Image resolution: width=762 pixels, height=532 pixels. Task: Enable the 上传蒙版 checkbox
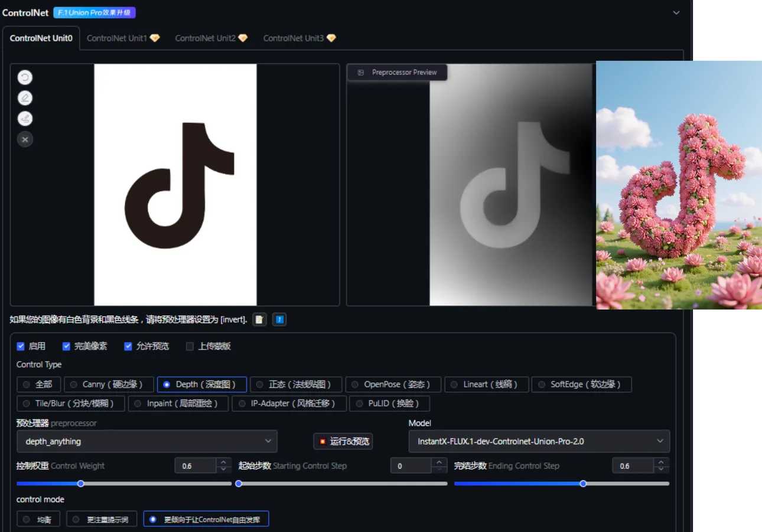click(x=190, y=346)
